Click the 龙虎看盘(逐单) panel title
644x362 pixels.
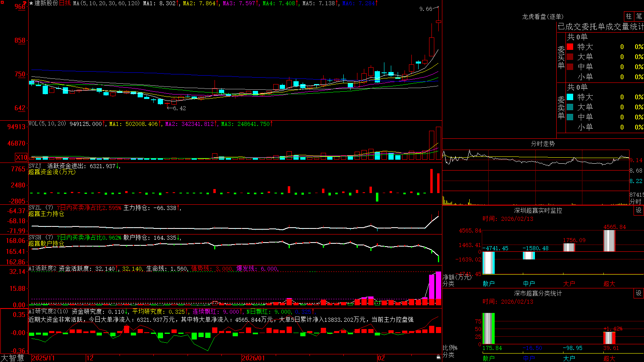[x=543, y=16]
